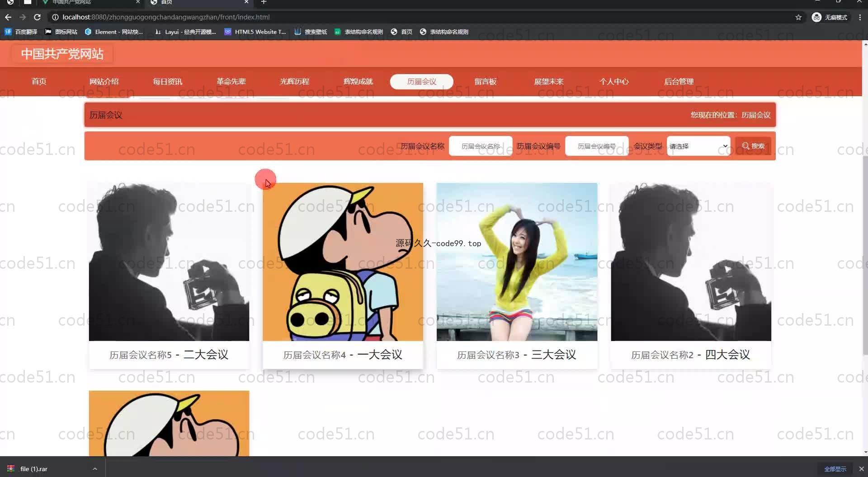Open the 革命先辈 navigation item

[231, 81]
